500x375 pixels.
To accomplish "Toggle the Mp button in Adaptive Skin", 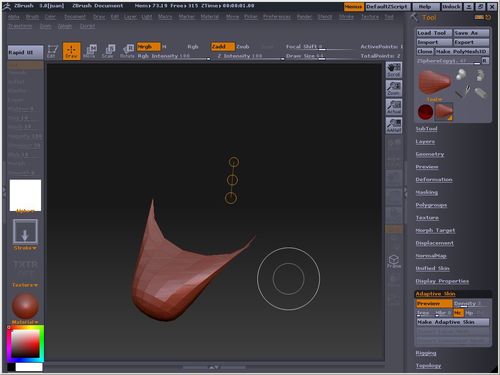I will click(x=469, y=313).
